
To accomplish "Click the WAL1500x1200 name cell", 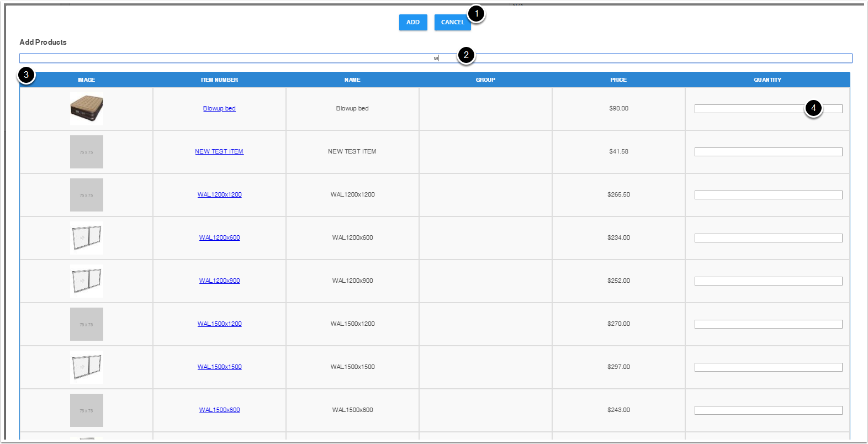I will coord(352,324).
